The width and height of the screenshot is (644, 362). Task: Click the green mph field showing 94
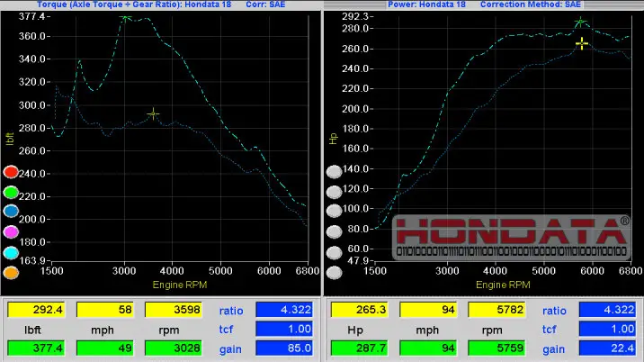(428, 348)
